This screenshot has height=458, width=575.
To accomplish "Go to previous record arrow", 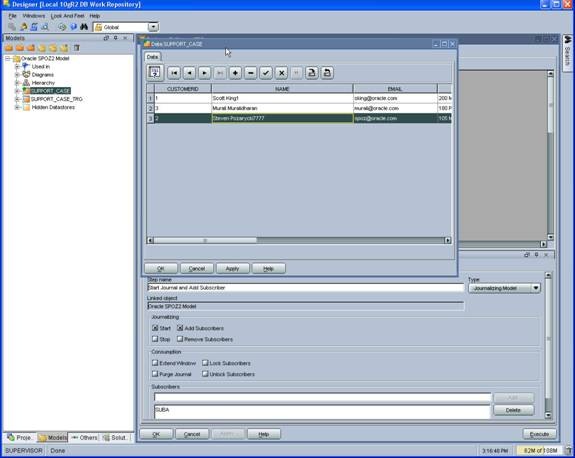I will (189, 73).
